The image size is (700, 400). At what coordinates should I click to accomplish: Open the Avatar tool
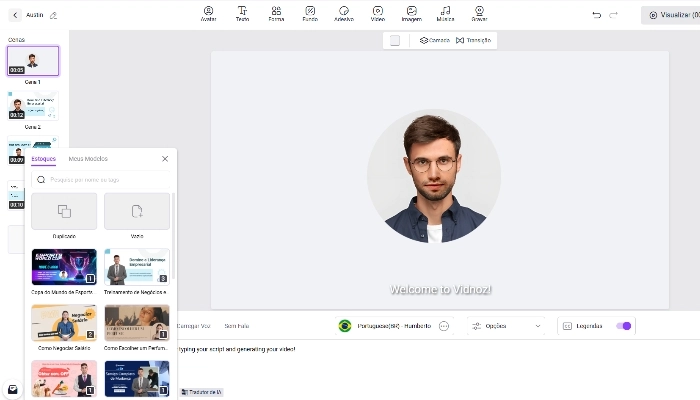208,14
